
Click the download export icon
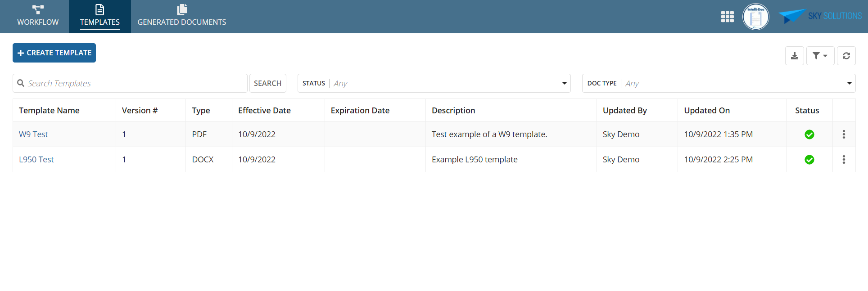(794, 56)
